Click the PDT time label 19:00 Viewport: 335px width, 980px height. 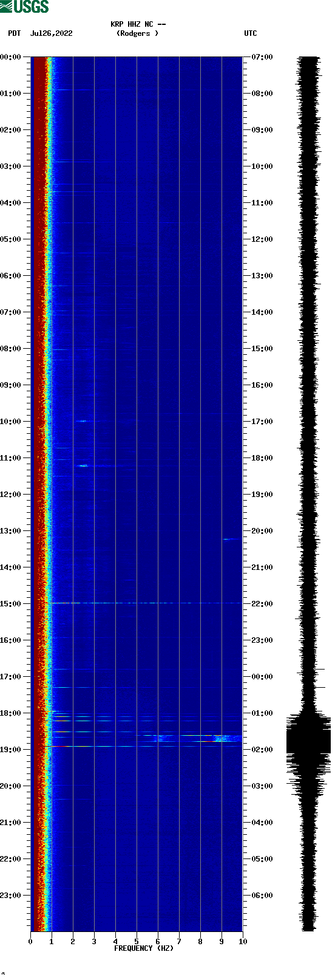11,750
